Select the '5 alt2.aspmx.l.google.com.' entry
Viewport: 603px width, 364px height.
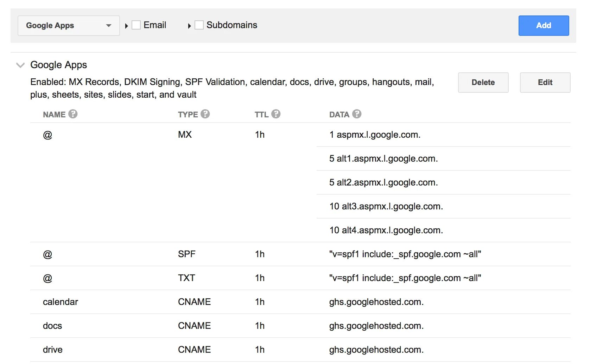[383, 182]
